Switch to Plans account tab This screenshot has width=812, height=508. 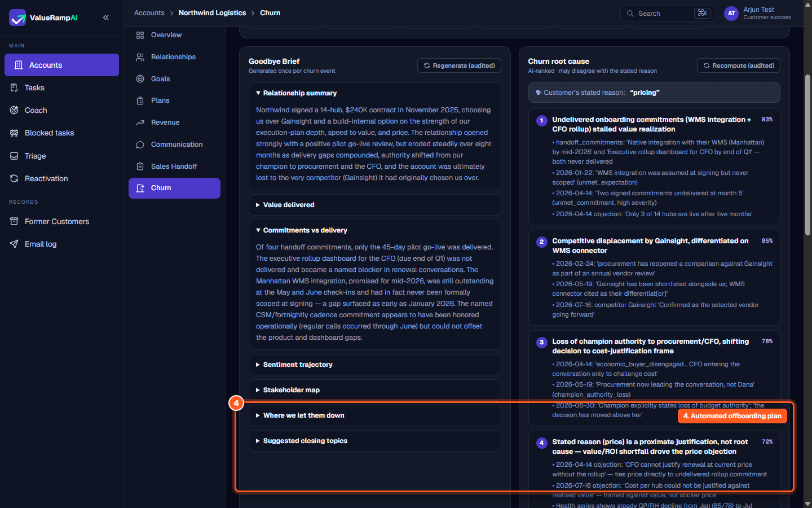click(174, 100)
